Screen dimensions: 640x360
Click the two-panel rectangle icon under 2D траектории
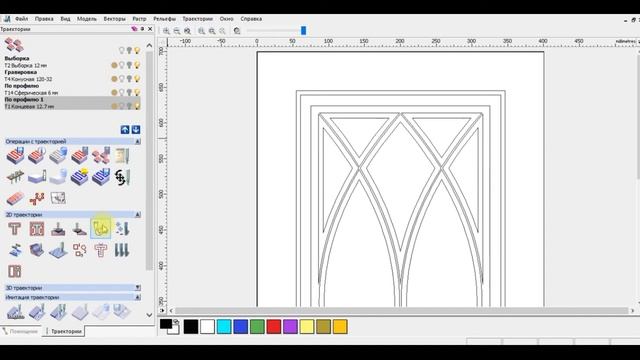(15, 271)
